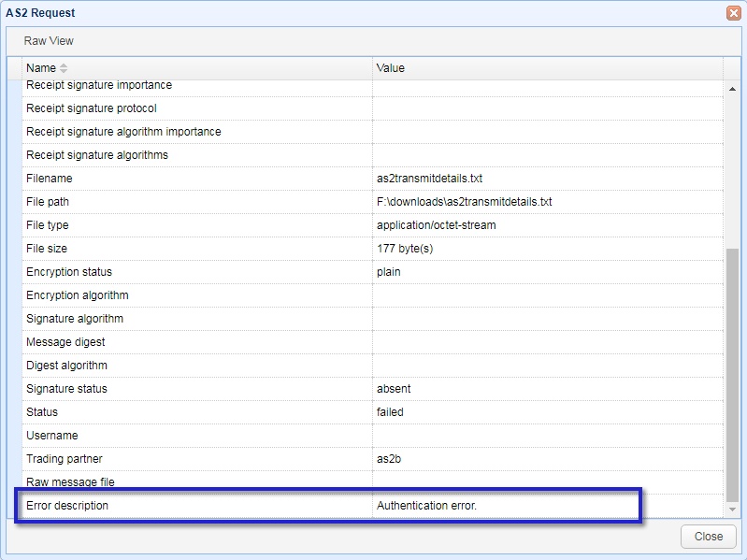Select 'Encryption algorithm' row
Image resolution: width=747 pixels, height=560 pixels.
372,295
